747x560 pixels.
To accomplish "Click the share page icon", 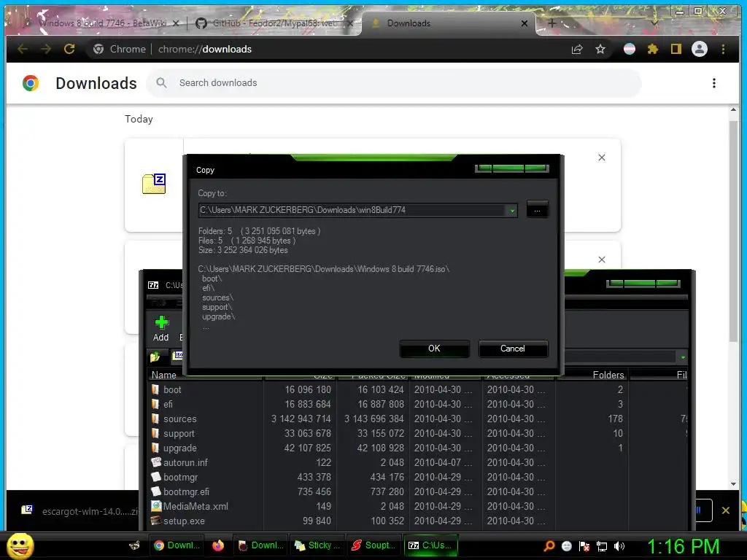I will coord(577,49).
